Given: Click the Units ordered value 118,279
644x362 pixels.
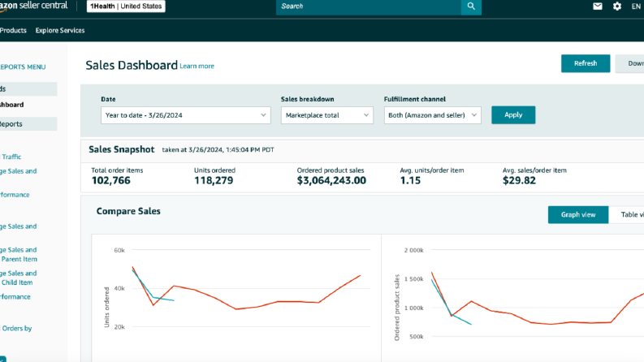Looking at the screenshot, I should point(214,180).
